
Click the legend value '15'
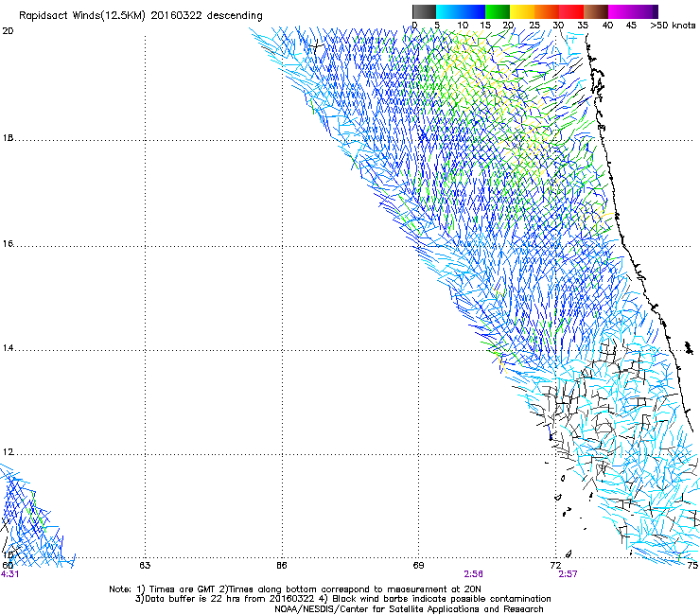click(x=485, y=26)
